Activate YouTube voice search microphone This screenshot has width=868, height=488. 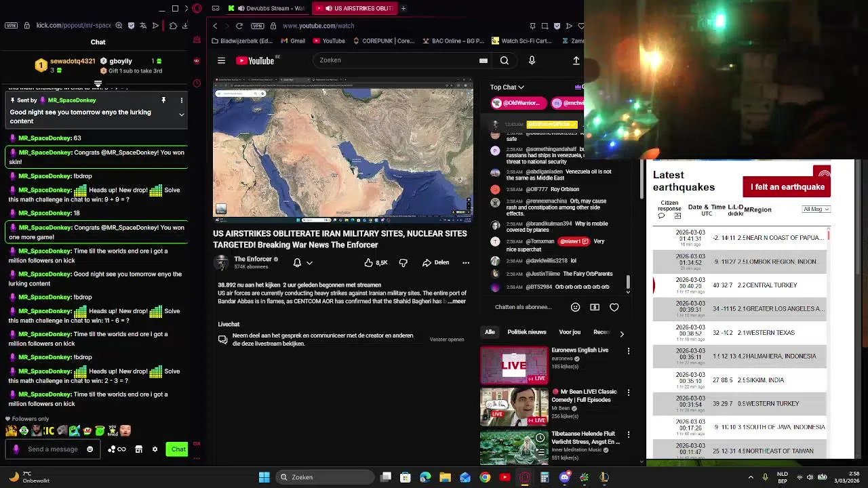[532, 60]
